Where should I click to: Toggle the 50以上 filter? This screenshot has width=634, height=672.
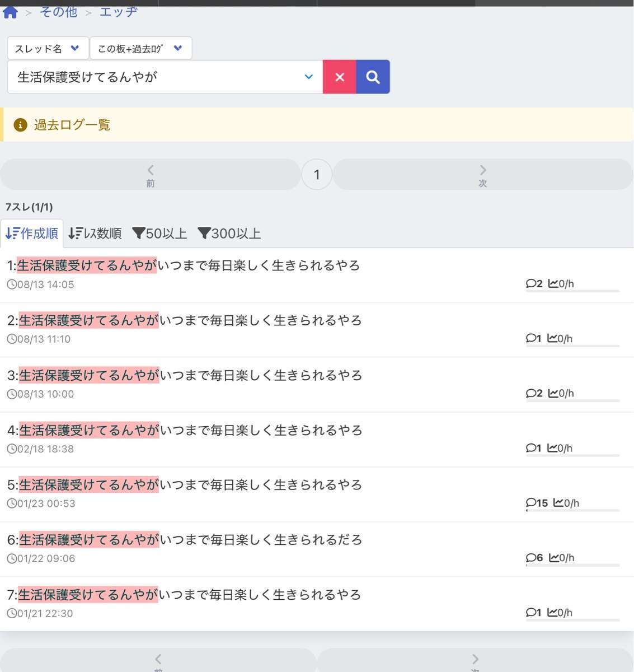[x=159, y=234]
